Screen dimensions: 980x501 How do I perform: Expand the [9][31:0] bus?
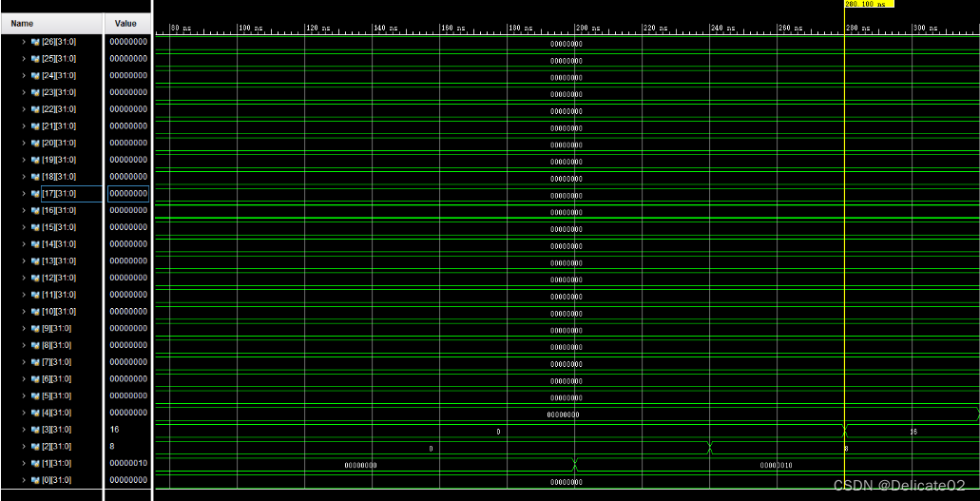coord(24,329)
